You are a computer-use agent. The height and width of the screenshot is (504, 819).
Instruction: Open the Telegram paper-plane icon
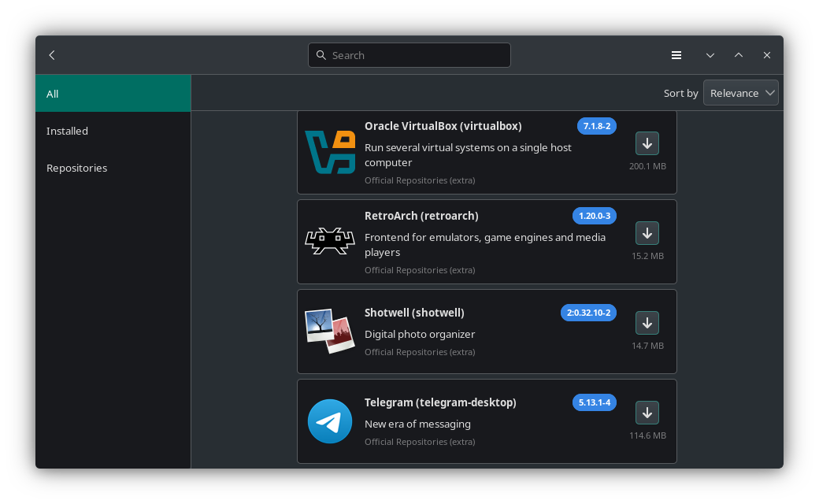coord(330,421)
